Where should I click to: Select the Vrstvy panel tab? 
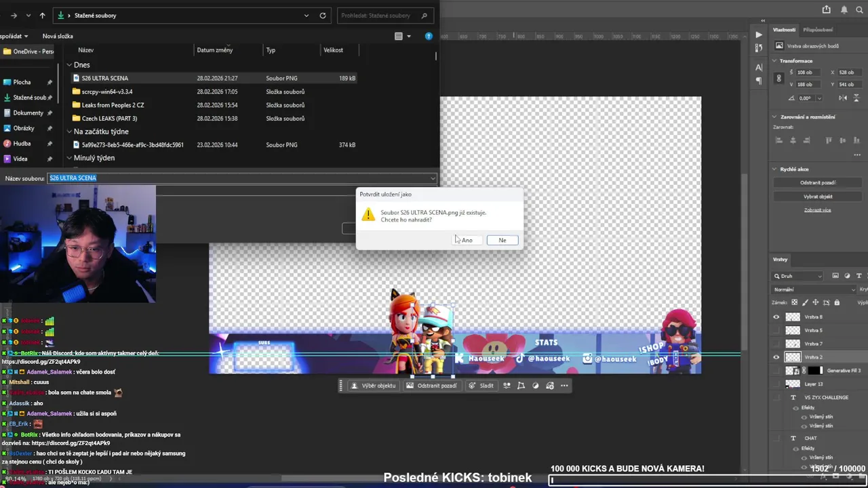tap(780, 260)
